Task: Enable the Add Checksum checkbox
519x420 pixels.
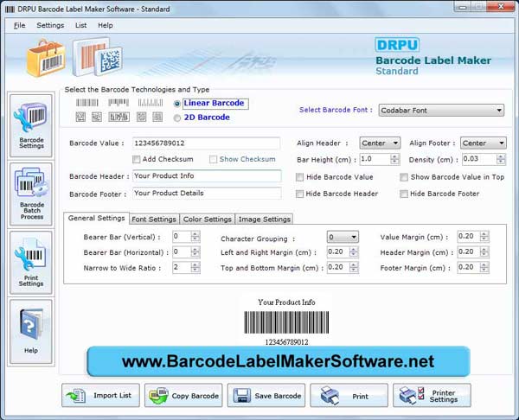Action: [x=136, y=159]
